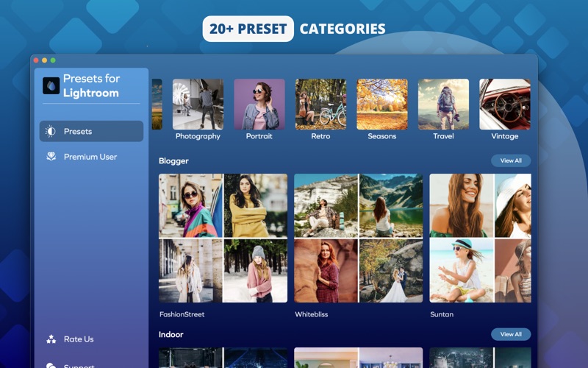Select the Photography category thumbnail
The image size is (588, 368).
pyautogui.click(x=198, y=104)
